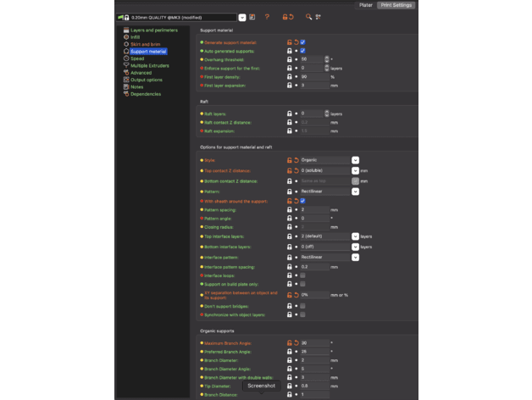Screen dimensions: 532x400
Task: Toggle With sheath around the support checkbox
Action: tap(302, 201)
